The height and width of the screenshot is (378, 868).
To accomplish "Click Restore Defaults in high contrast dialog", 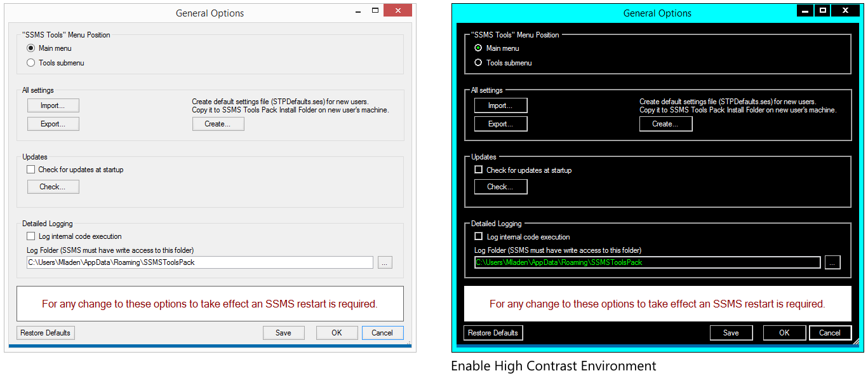I will pos(493,333).
